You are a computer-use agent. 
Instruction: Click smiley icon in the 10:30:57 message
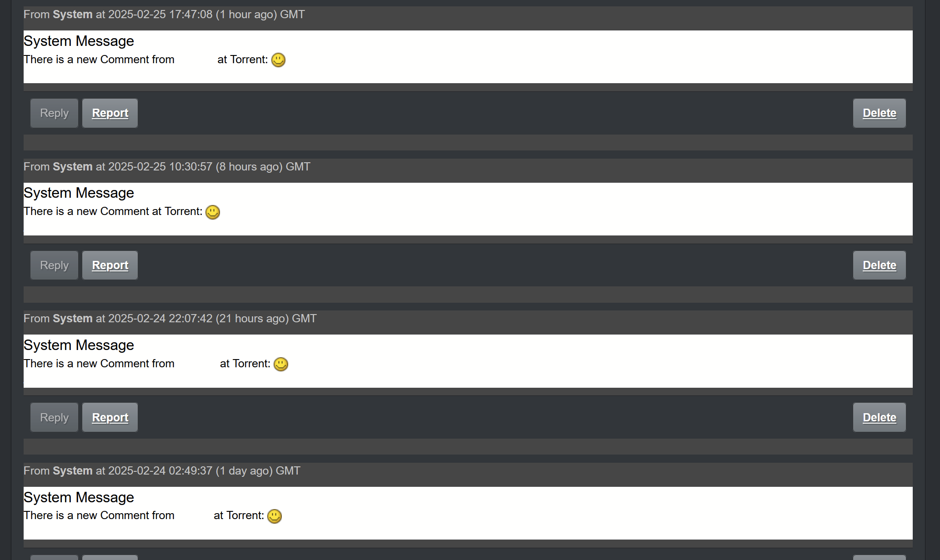[x=213, y=212]
